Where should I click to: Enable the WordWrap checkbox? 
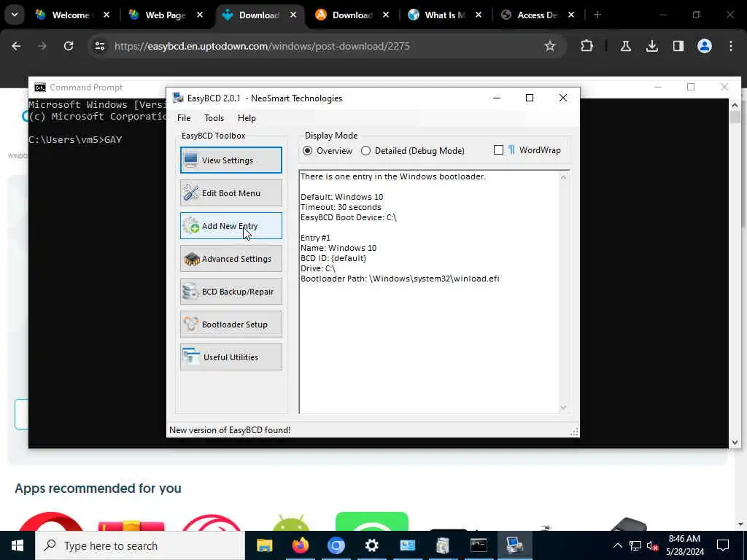coord(498,150)
